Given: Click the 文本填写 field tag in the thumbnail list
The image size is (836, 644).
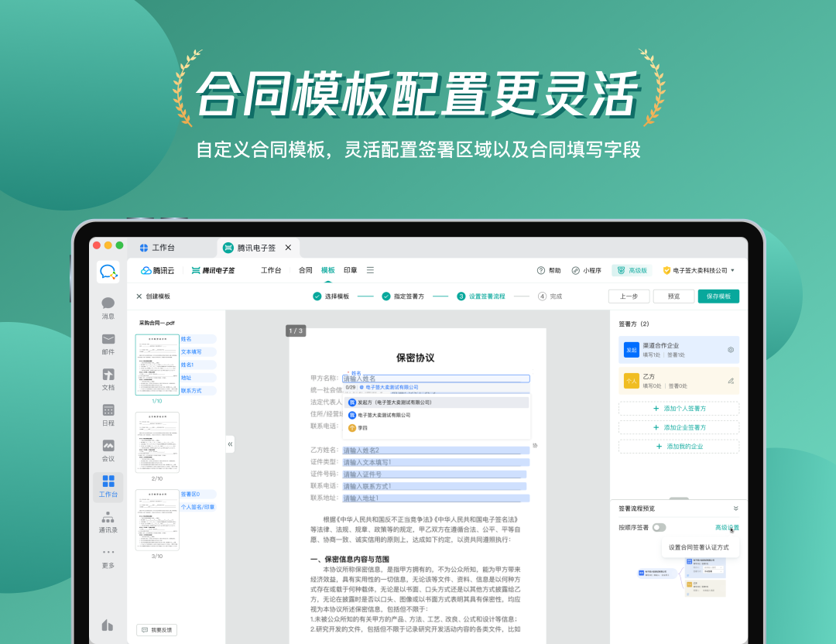Looking at the screenshot, I should 198,352.
